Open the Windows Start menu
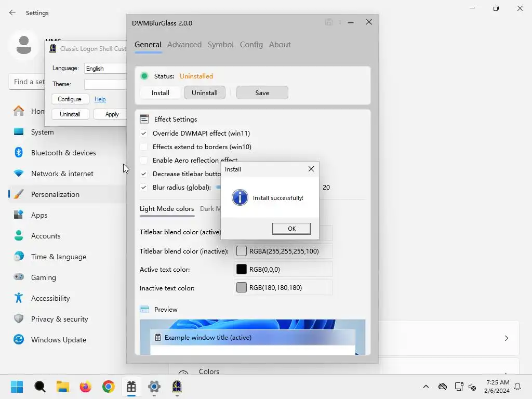 pyautogui.click(x=17, y=387)
